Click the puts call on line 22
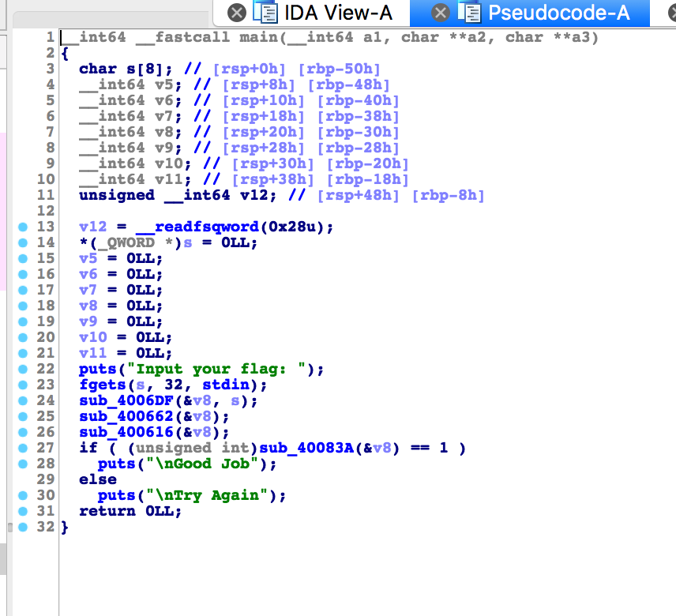This screenshot has height=616, width=676. pyautogui.click(x=98, y=369)
